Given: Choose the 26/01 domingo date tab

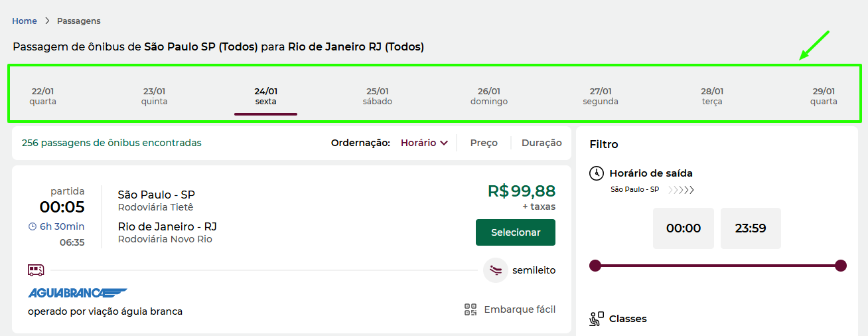Looking at the screenshot, I should pyautogui.click(x=488, y=96).
